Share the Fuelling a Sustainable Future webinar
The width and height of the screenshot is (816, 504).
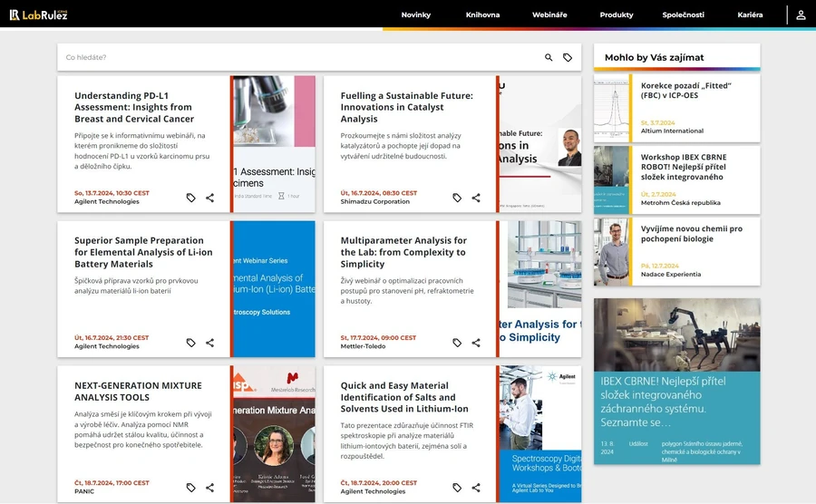476,198
